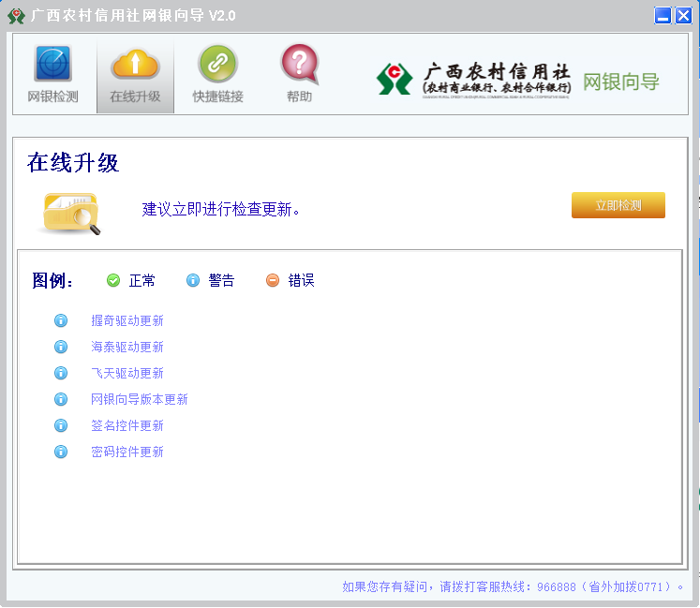Select the blue 警告 legend icon

[193, 280]
